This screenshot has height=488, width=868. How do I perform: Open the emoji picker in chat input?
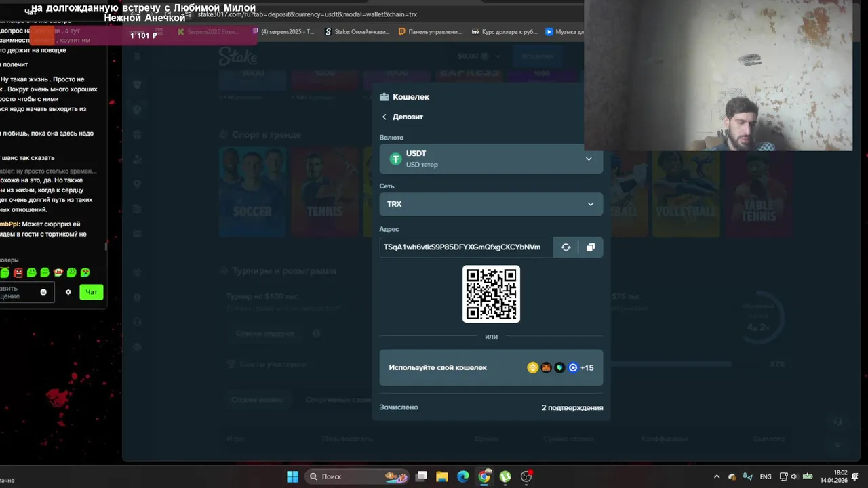[x=43, y=292]
